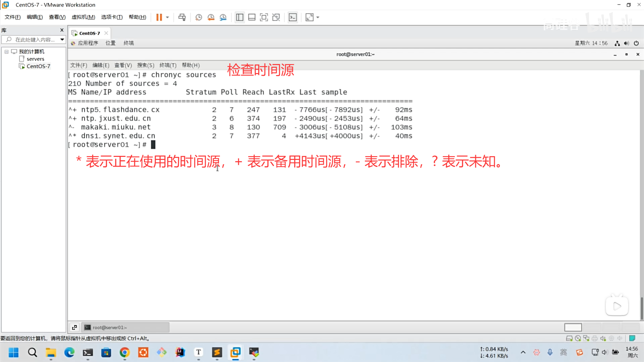Collapse the 我的计算机 tree node

[x=6, y=52]
